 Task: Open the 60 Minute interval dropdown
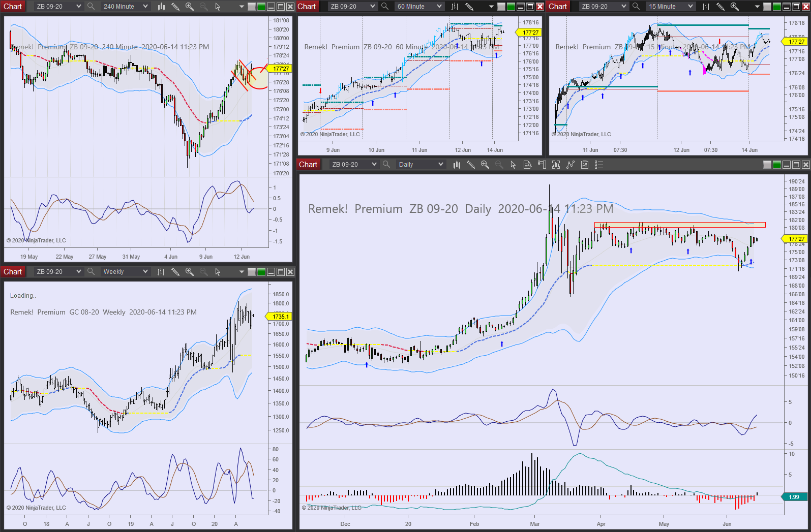[x=419, y=7]
